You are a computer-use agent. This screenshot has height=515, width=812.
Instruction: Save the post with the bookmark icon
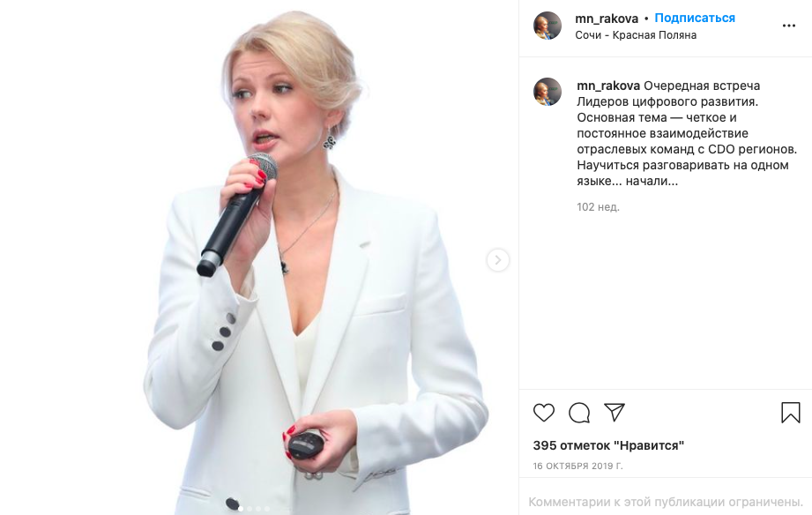coord(790,413)
